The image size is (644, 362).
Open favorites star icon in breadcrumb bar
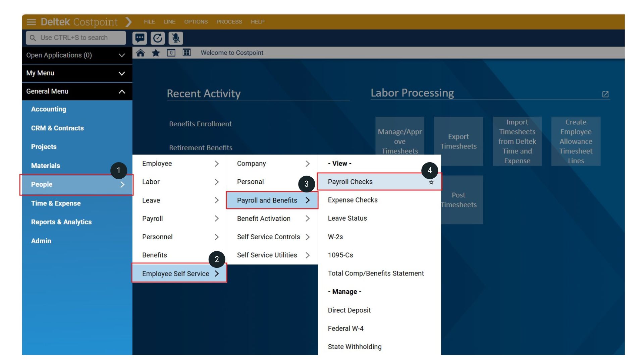click(x=156, y=53)
